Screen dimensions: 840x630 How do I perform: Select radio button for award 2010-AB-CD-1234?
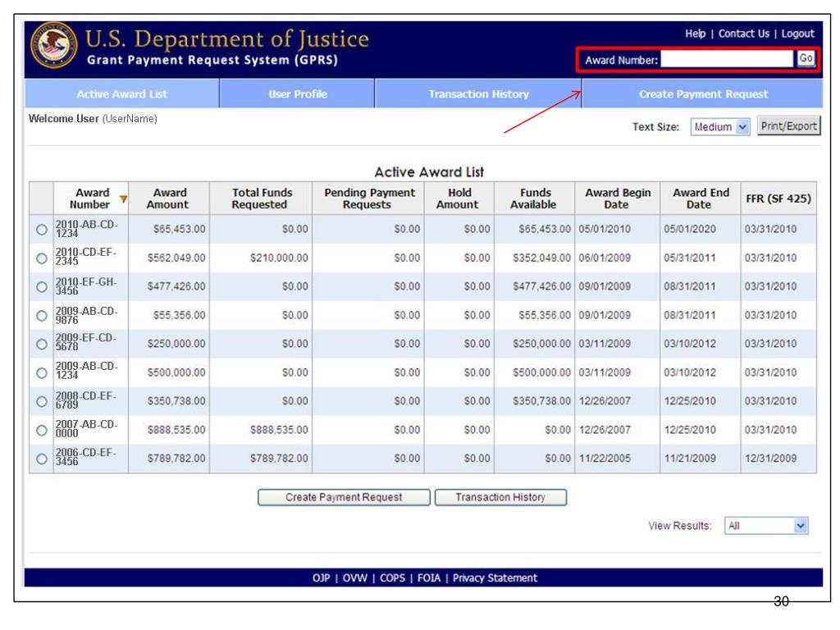pos(41,230)
